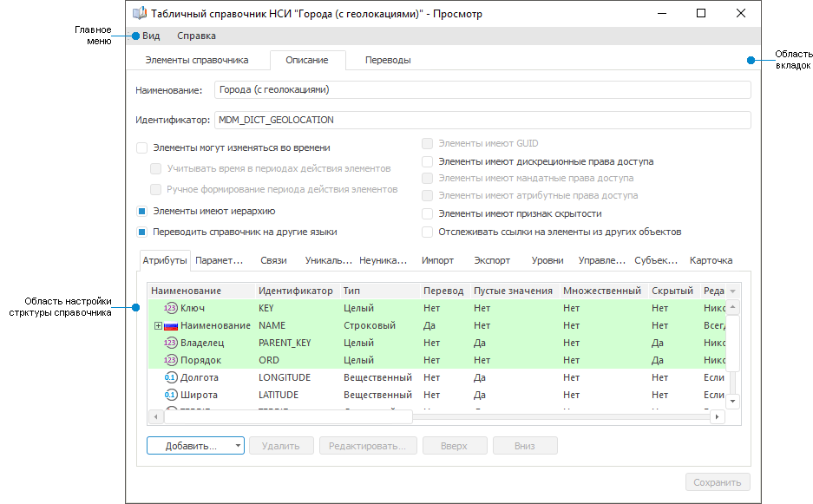The width and height of the screenshot is (813, 504).
Task: Enable "Элементы могут изменяться во времени" checkbox
Action: (141, 147)
